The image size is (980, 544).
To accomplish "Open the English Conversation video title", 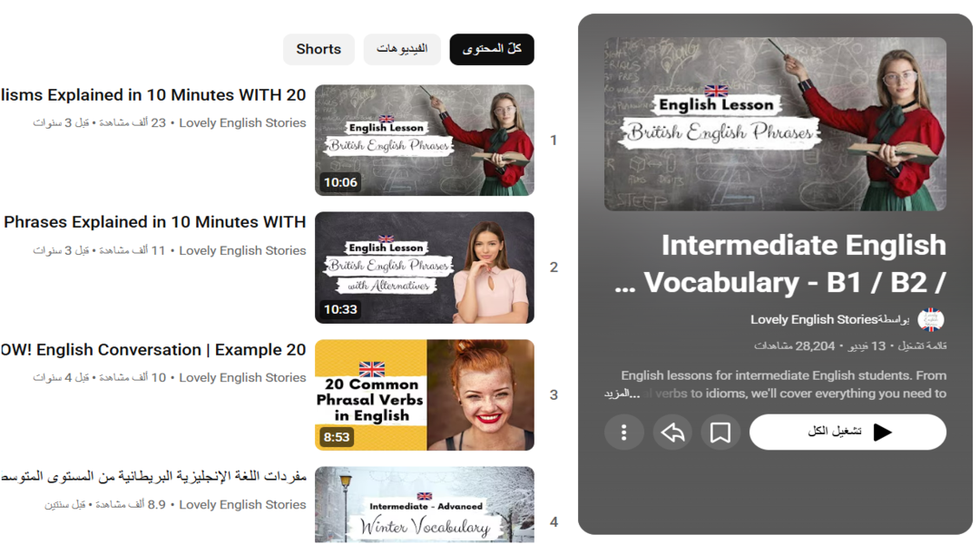I will tap(152, 350).
